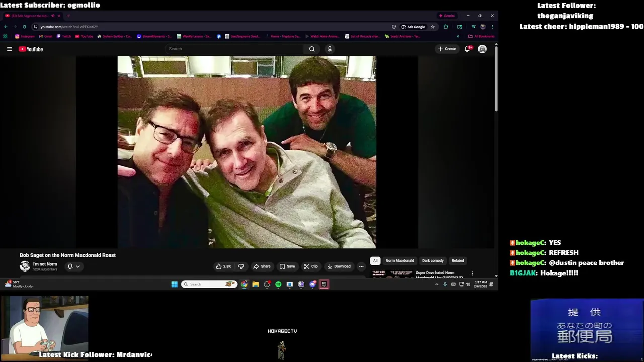Bookmark this page with the star icon
This screenshot has height=362, width=644.
coord(432,27)
